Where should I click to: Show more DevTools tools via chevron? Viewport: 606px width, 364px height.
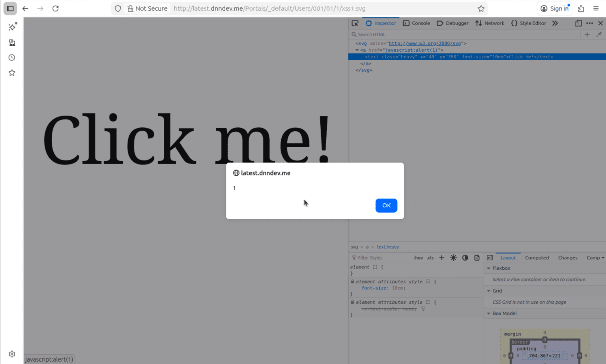[x=555, y=23]
